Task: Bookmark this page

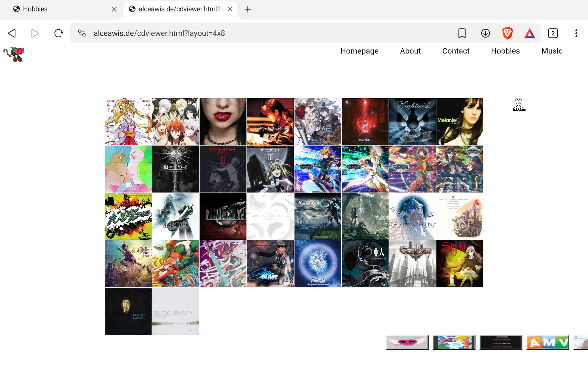Action: 462,33
